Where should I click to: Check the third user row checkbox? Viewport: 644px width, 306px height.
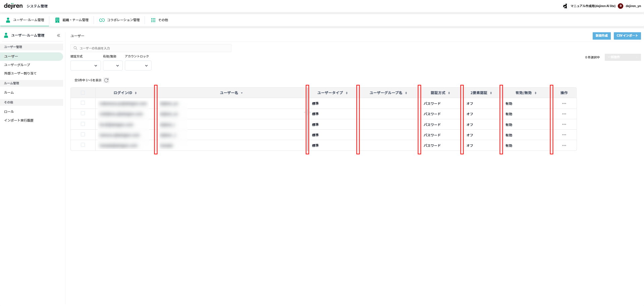click(x=83, y=124)
